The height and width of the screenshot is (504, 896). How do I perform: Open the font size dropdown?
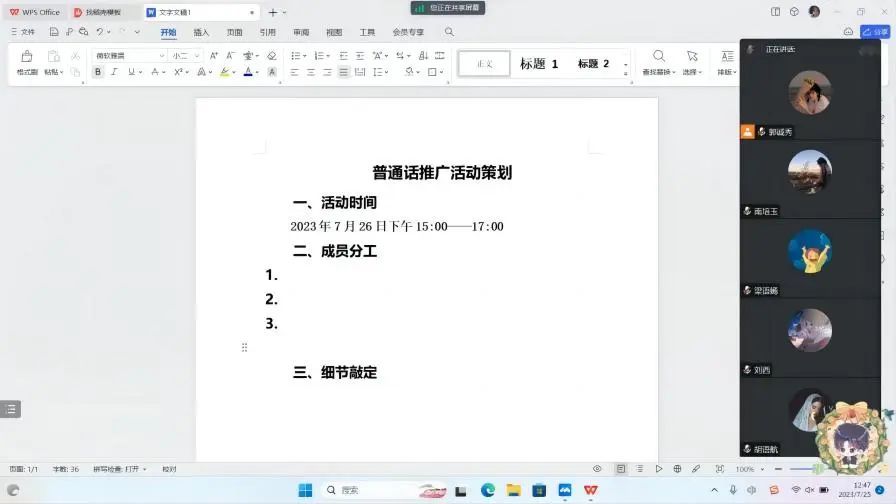pos(186,56)
